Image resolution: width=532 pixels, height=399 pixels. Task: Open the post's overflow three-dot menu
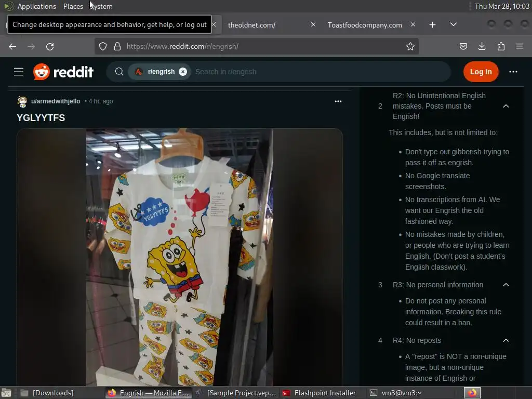[x=338, y=101]
